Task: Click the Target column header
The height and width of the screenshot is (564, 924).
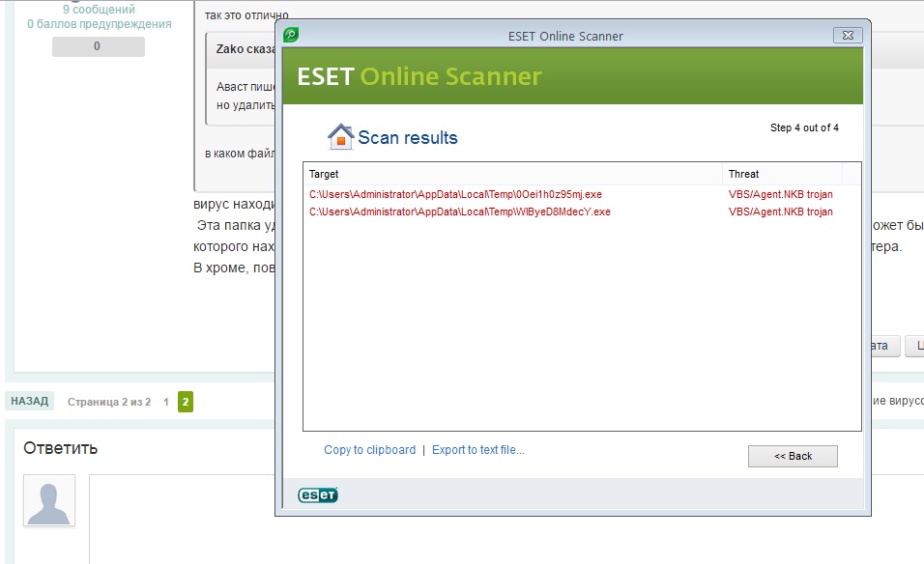Action: coord(512,174)
